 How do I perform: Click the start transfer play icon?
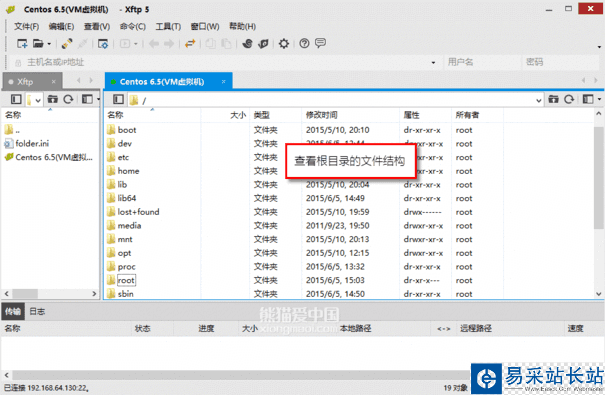click(x=125, y=44)
